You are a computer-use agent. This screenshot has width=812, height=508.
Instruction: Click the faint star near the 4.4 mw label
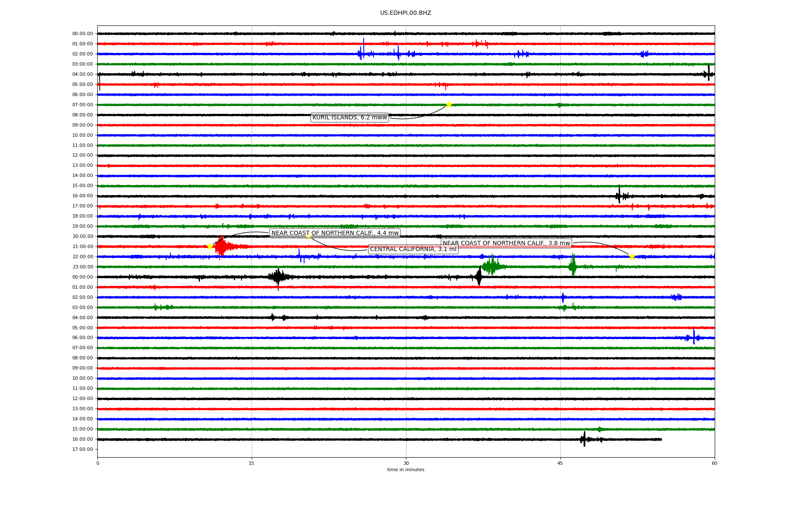tap(309, 237)
